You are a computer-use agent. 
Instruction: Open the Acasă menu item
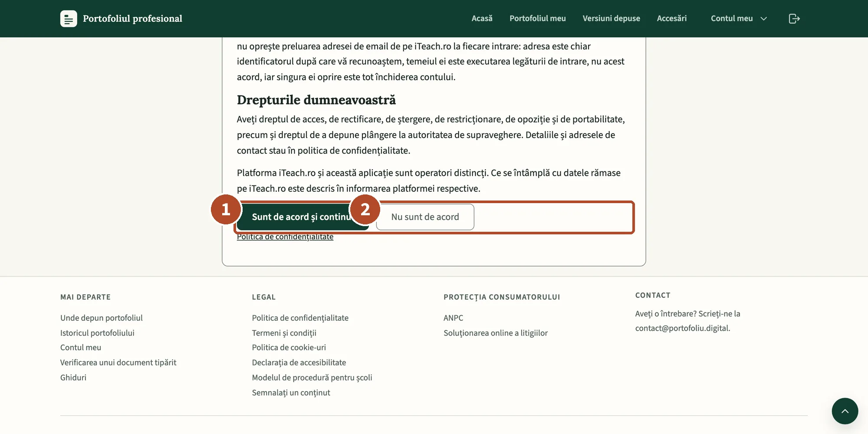pos(482,19)
